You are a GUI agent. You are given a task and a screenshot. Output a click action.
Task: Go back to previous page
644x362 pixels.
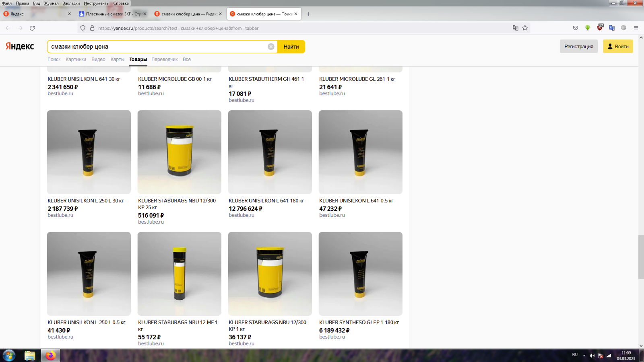tap(8, 28)
